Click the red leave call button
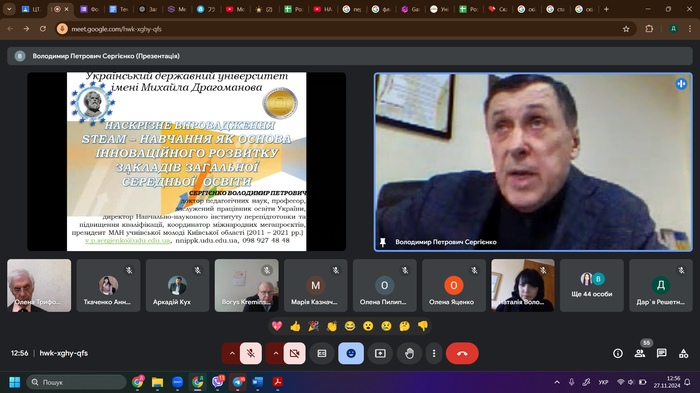Image resolution: width=700 pixels, height=393 pixels. [x=462, y=353]
